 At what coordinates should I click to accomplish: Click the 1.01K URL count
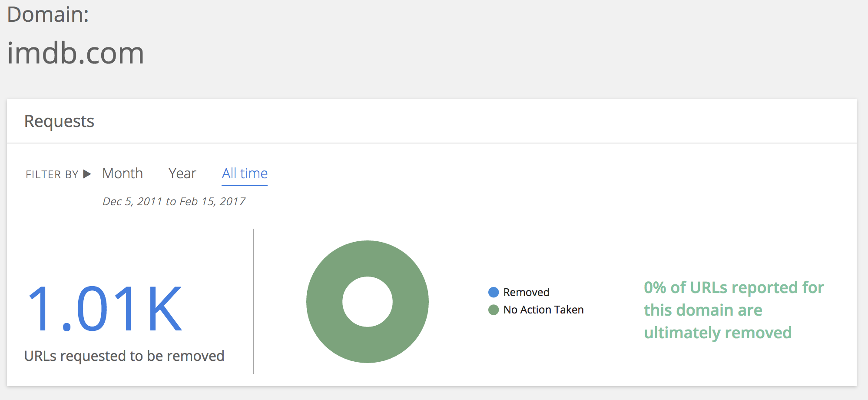(x=104, y=309)
